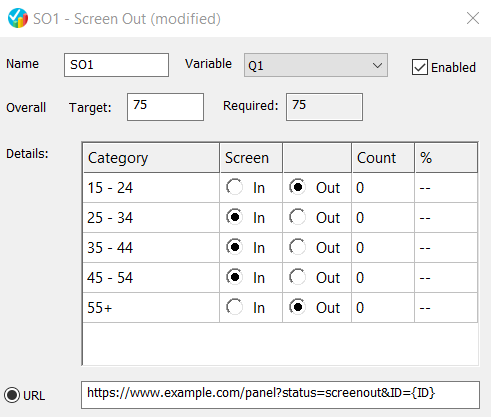Click the Count column header
The width and height of the screenshot is (491, 417).
tap(383, 158)
